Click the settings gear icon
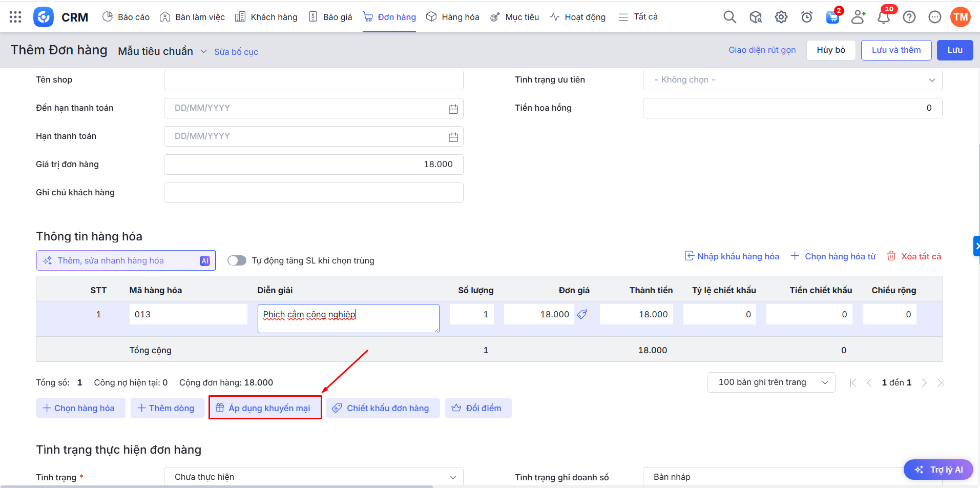980x488 pixels. [781, 17]
